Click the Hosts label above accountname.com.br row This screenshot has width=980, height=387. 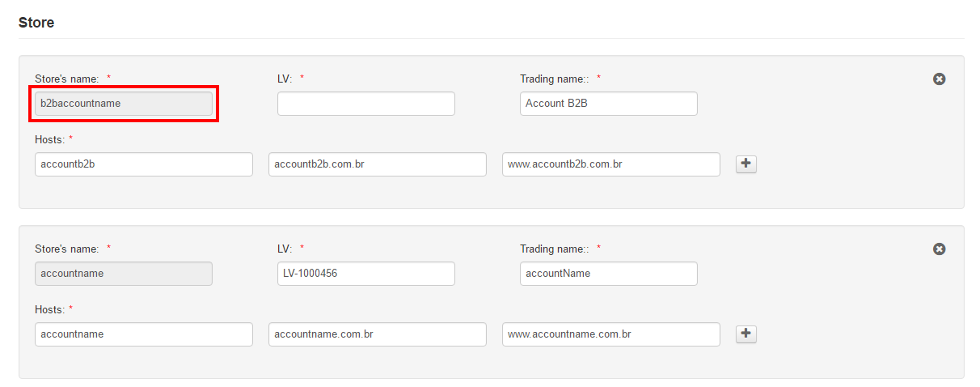(x=49, y=309)
